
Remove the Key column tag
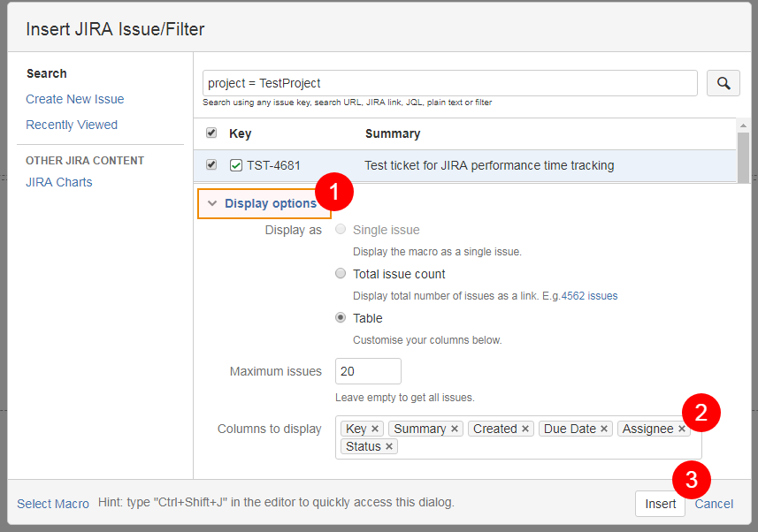point(375,429)
